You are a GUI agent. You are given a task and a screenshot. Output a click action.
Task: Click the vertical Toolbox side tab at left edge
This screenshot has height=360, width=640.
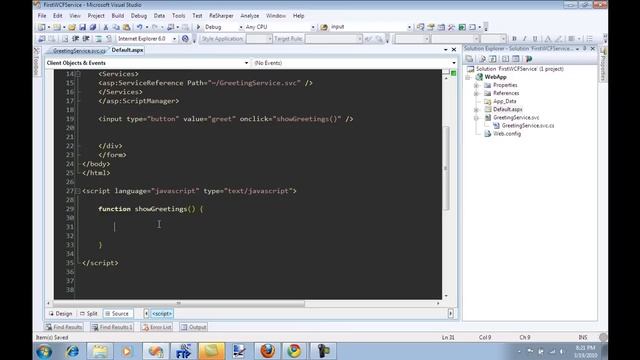click(x=36, y=62)
